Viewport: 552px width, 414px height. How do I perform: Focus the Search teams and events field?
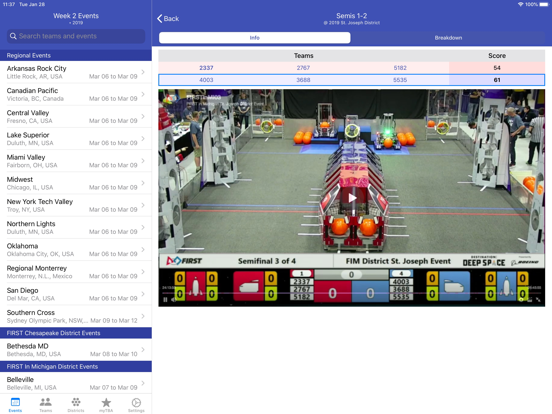(x=76, y=36)
